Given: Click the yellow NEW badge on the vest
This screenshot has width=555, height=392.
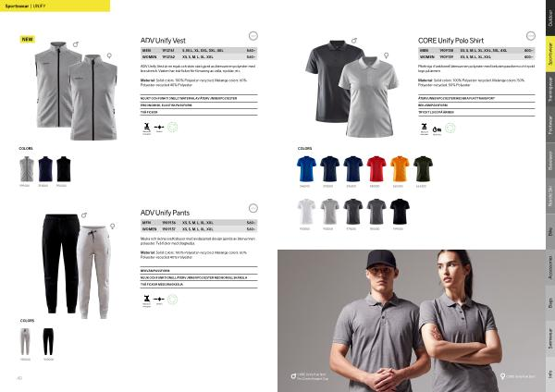Looking at the screenshot, I should 27,39.
